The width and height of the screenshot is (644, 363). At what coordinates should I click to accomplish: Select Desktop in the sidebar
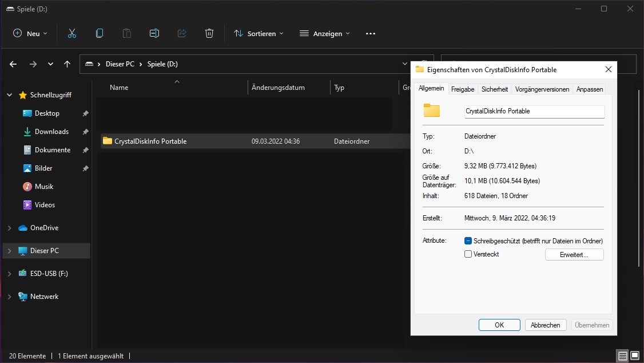(47, 113)
